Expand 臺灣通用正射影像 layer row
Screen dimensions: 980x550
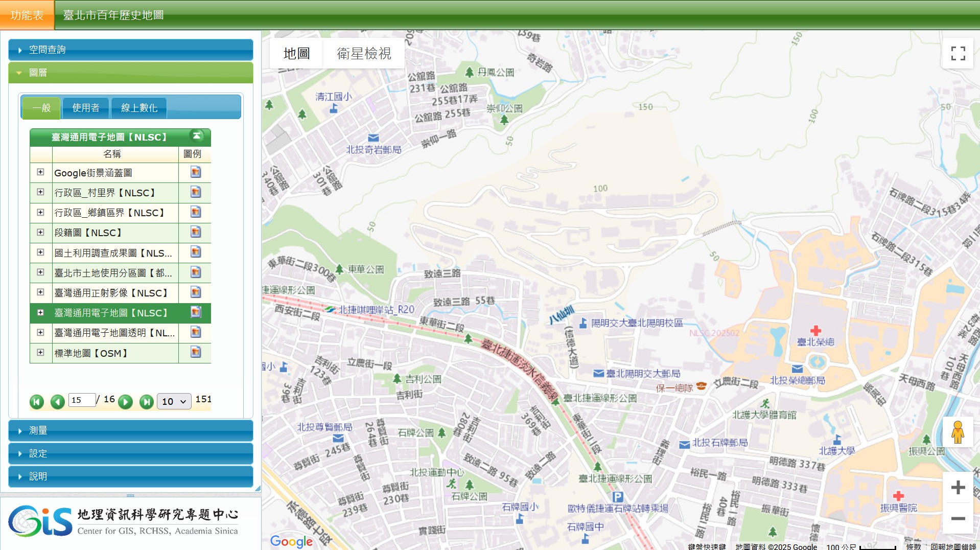pyautogui.click(x=40, y=292)
